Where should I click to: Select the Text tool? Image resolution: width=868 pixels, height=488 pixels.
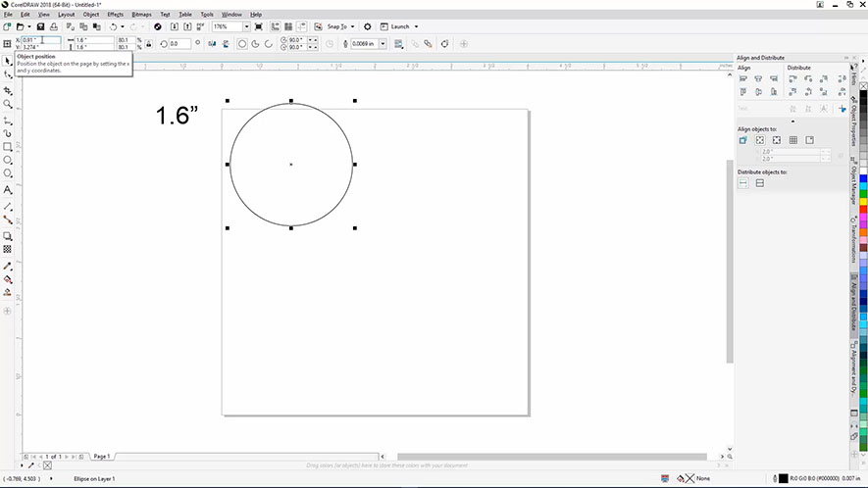coord(8,189)
